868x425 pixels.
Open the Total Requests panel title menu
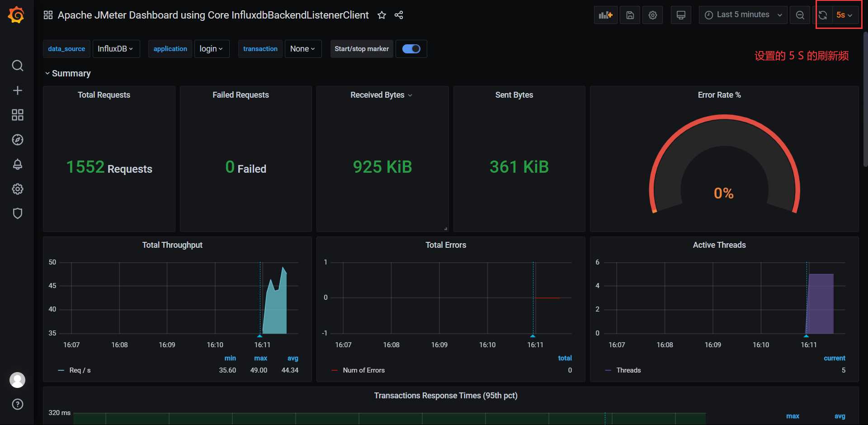[104, 95]
